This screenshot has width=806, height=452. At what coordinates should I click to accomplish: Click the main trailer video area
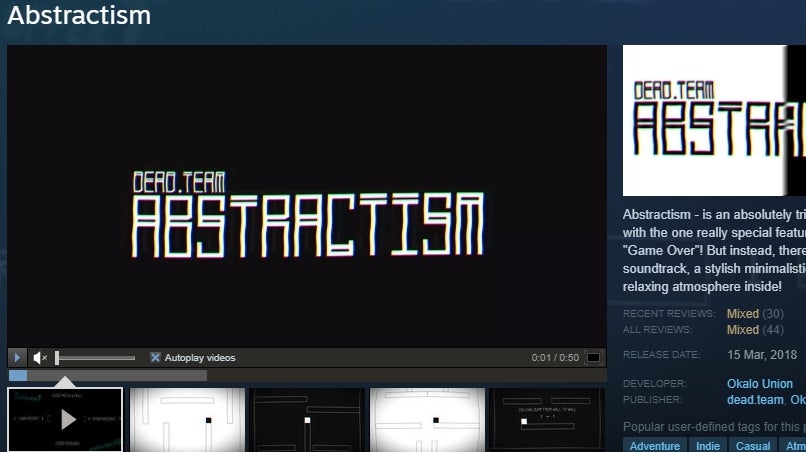(x=307, y=195)
